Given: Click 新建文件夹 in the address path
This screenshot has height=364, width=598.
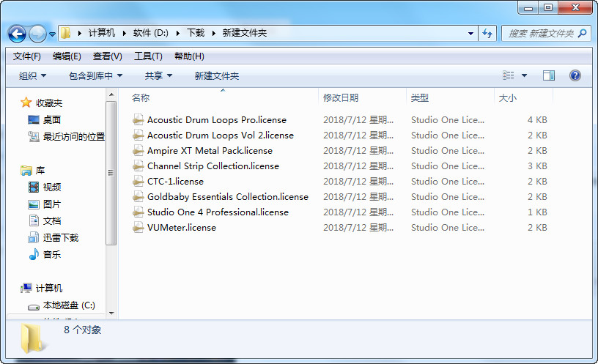Looking at the screenshot, I should coord(245,33).
